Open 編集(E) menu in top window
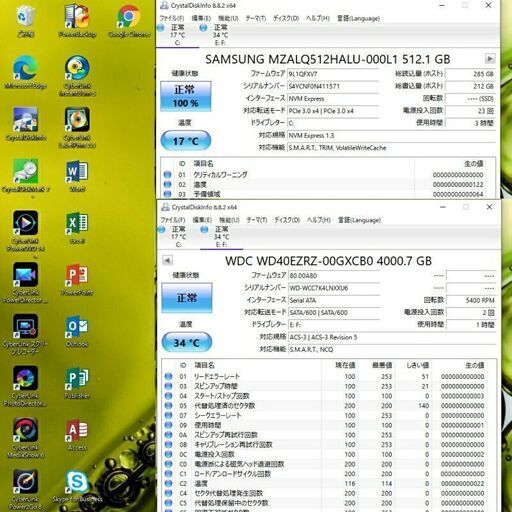Screen dimensions: 512x512 tap(201, 18)
